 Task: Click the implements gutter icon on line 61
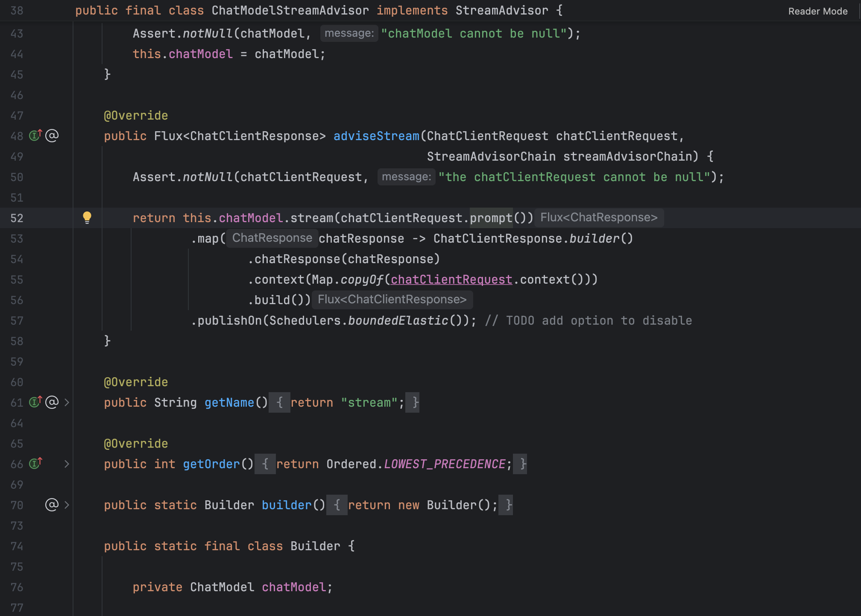[x=35, y=402]
